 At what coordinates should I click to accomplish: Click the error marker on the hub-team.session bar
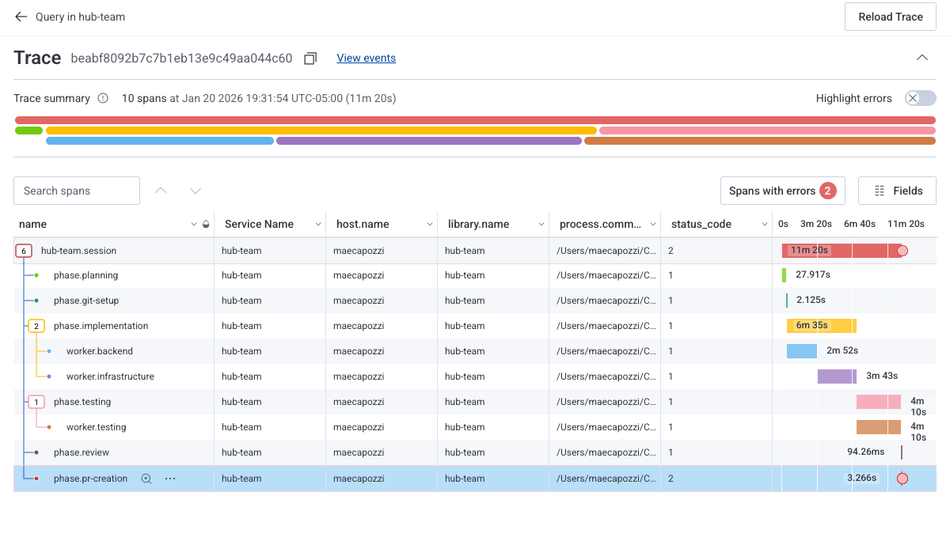[902, 251]
